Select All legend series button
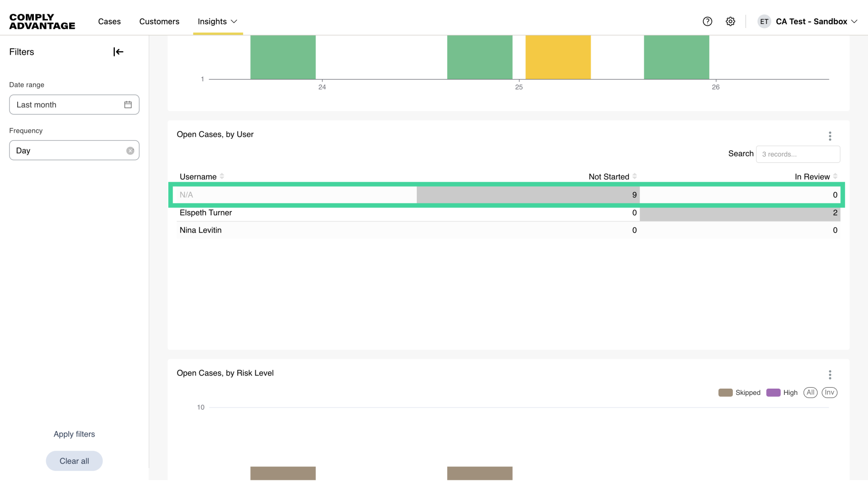This screenshot has width=868, height=488. 811,393
